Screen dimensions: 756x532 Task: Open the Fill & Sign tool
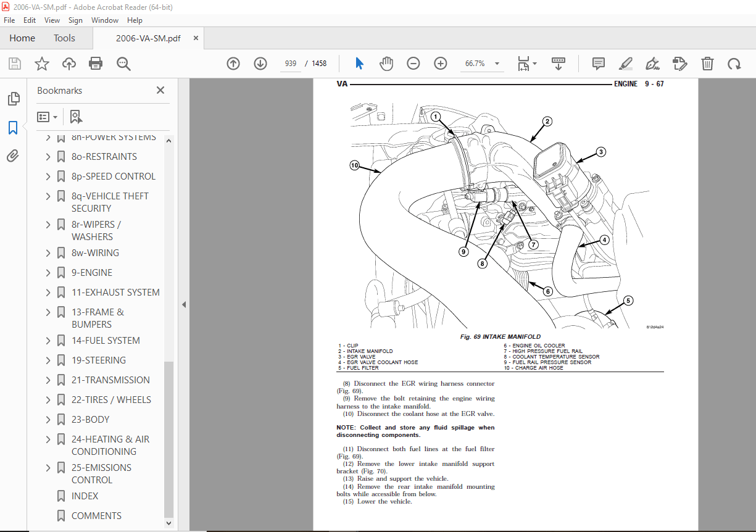[x=652, y=63]
